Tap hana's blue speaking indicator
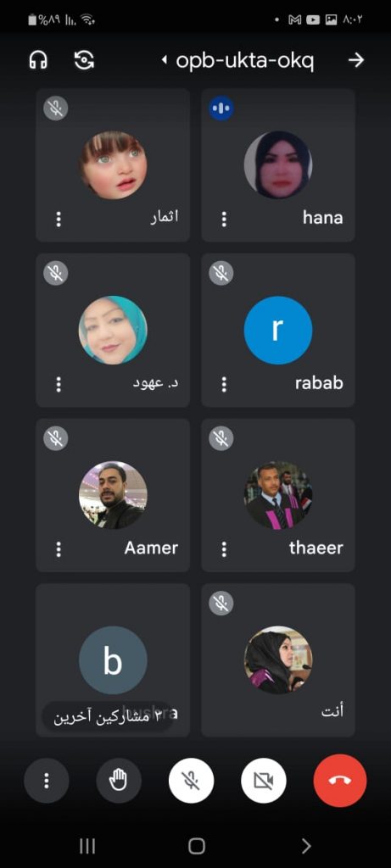 coord(221,108)
